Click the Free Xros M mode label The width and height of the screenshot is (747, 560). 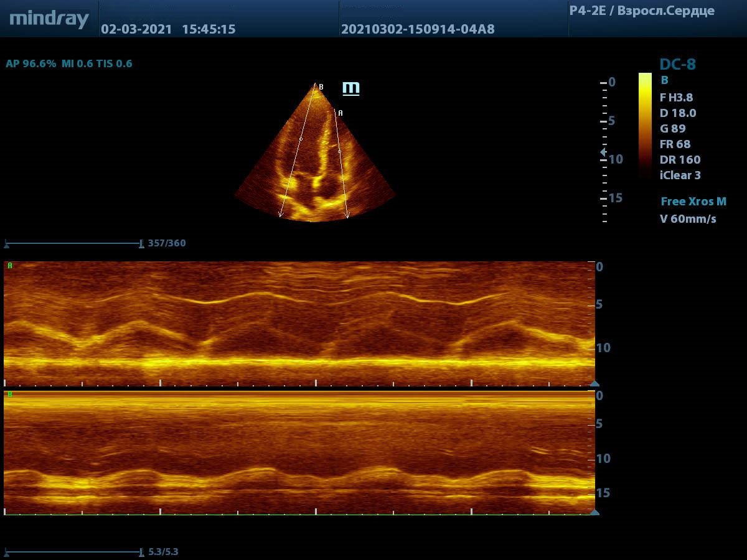(x=693, y=202)
